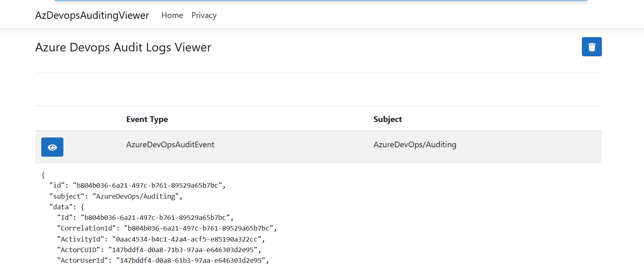Click the Event Type column header
The height and width of the screenshot is (266, 644).
tap(147, 120)
